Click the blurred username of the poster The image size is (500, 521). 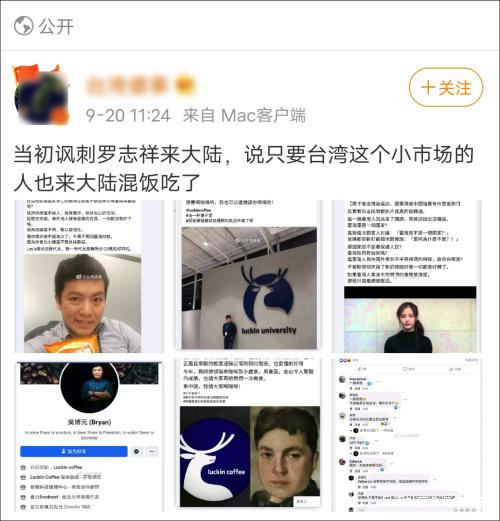(127, 85)
